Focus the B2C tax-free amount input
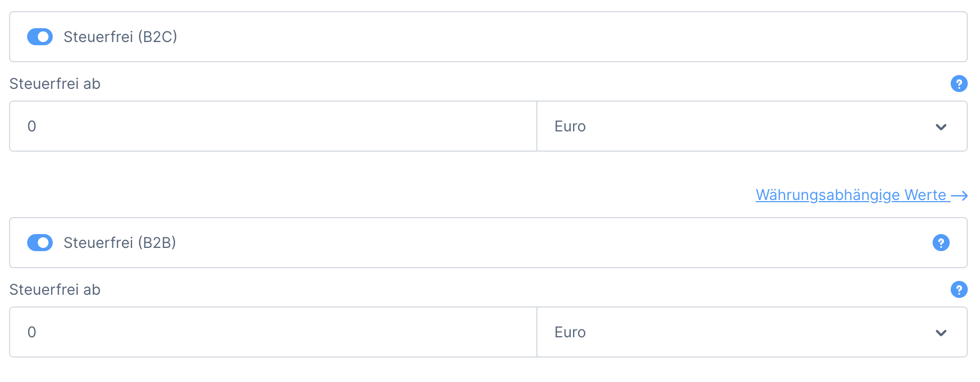The width and height of the screenshot is (980, 382). [x=273, y=127]
